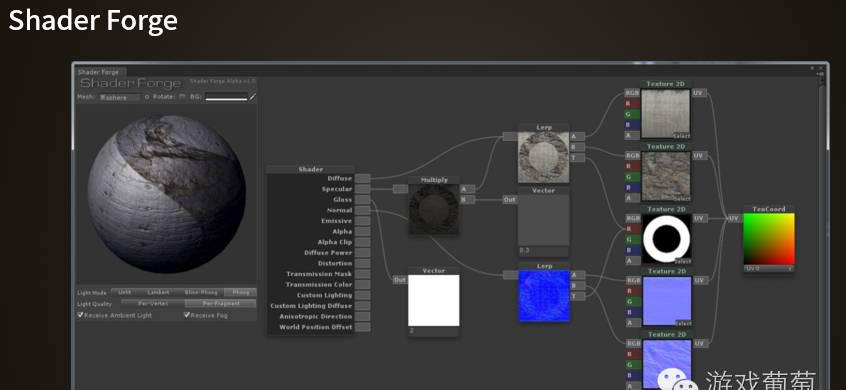Click UV connector of the TexCoord node
Image resolution: width=846 pixels, height=390 pixels.
click(734, 218)
